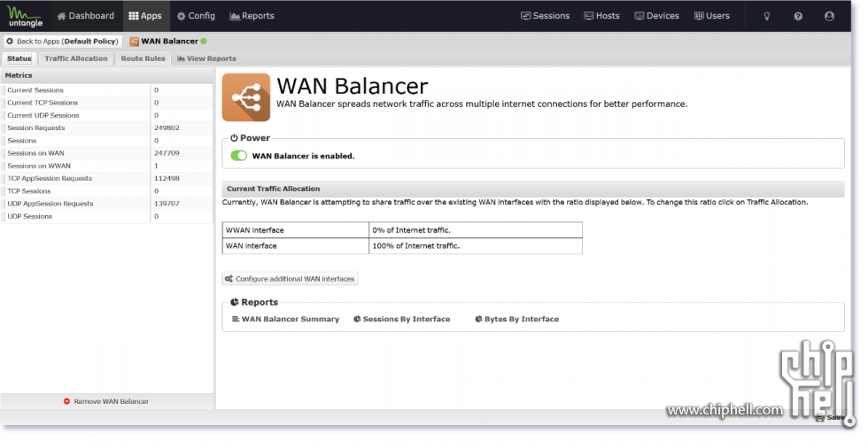Open help via question mark icon
This screenshot has height=441, width=868.
coord(798,16)
